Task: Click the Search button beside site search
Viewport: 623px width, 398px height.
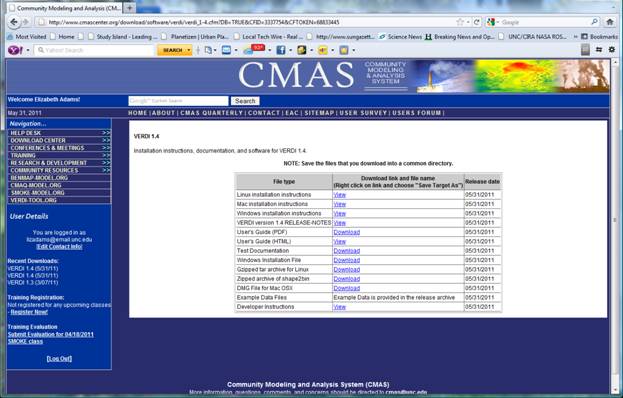Action: pyautogui.click(x=245, y=101)
